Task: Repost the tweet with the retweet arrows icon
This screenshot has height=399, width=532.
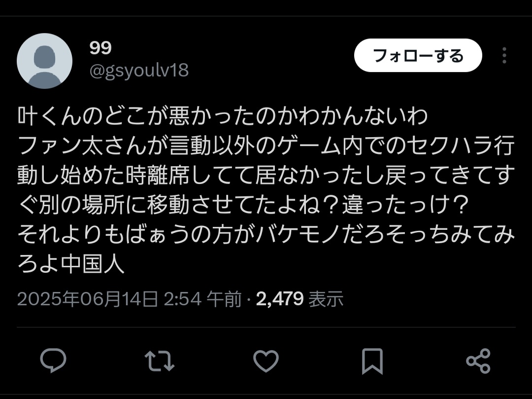Action: click(160, 361)
